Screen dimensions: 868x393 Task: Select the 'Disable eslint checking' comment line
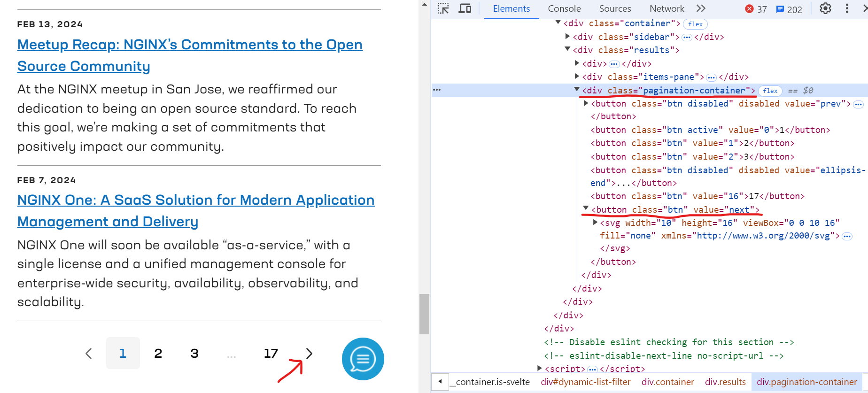669,342
